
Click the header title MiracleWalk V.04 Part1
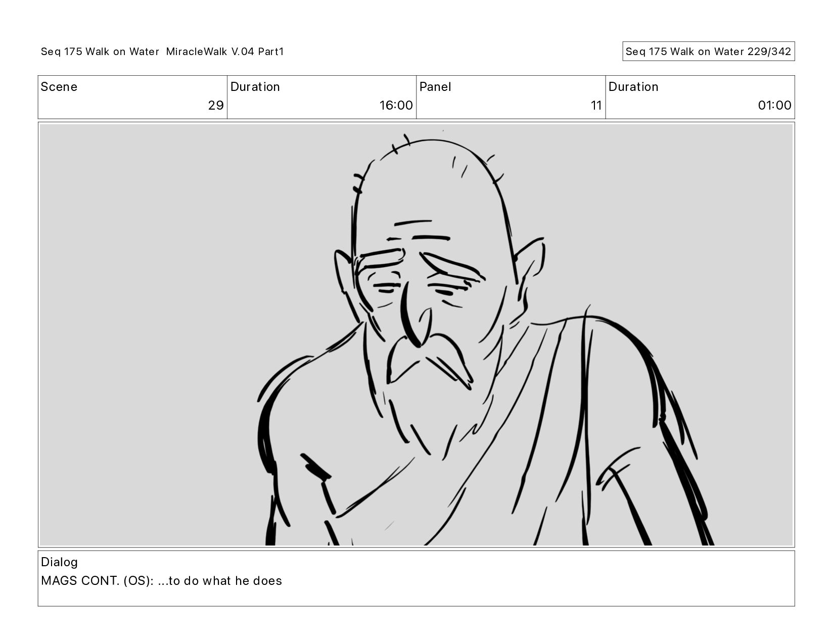[225, 52]
